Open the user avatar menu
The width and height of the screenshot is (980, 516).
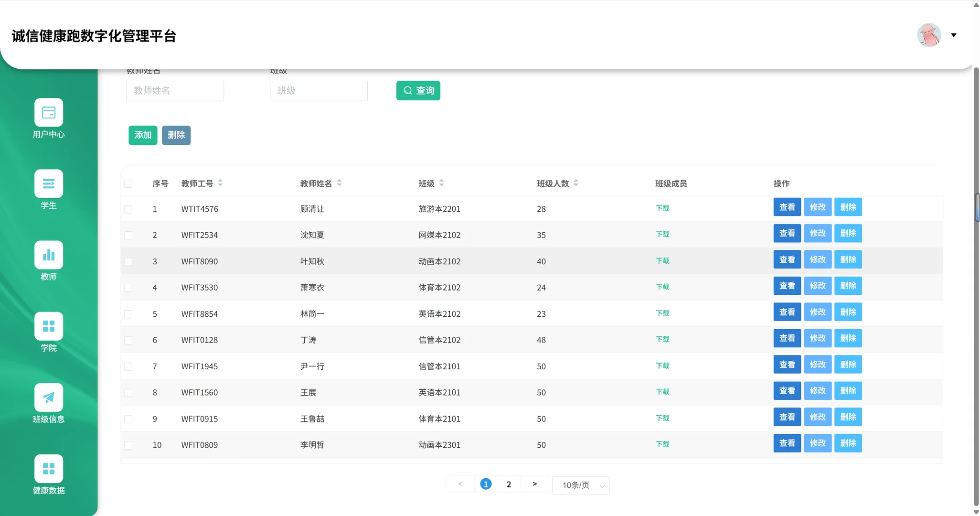click(928, 35)
